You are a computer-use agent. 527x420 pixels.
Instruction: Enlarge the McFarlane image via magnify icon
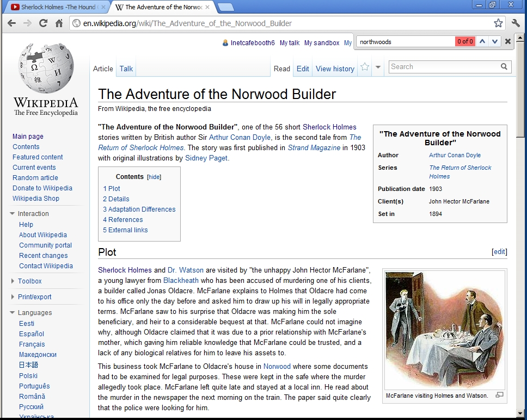tap(499, 395)
